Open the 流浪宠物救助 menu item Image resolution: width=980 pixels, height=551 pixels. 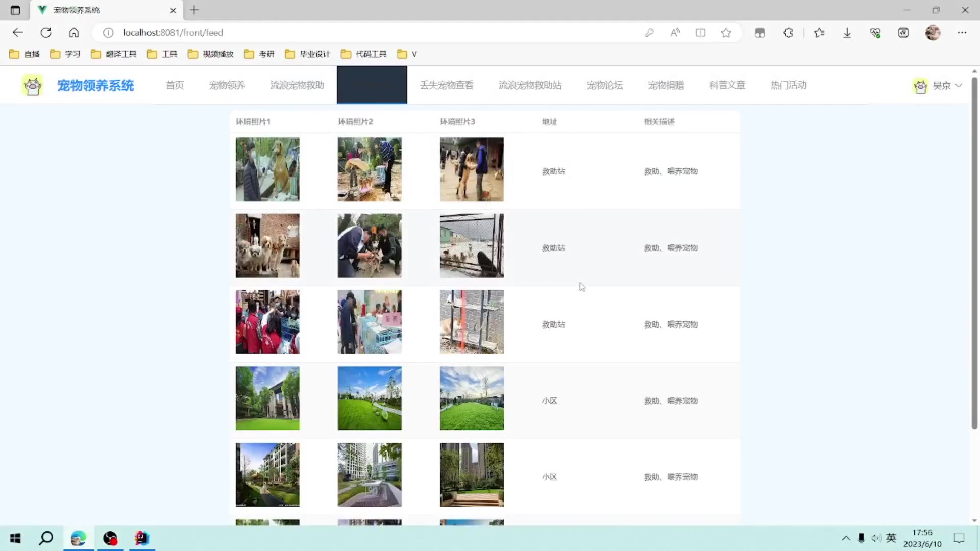297,85
